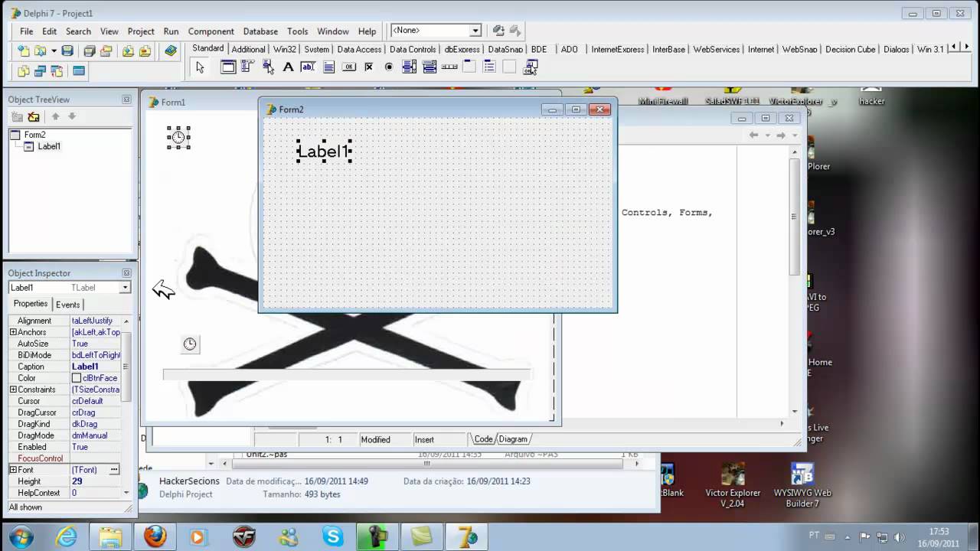Click the Save All toolbar icon

pyautogui.click(x=90, y=51)
